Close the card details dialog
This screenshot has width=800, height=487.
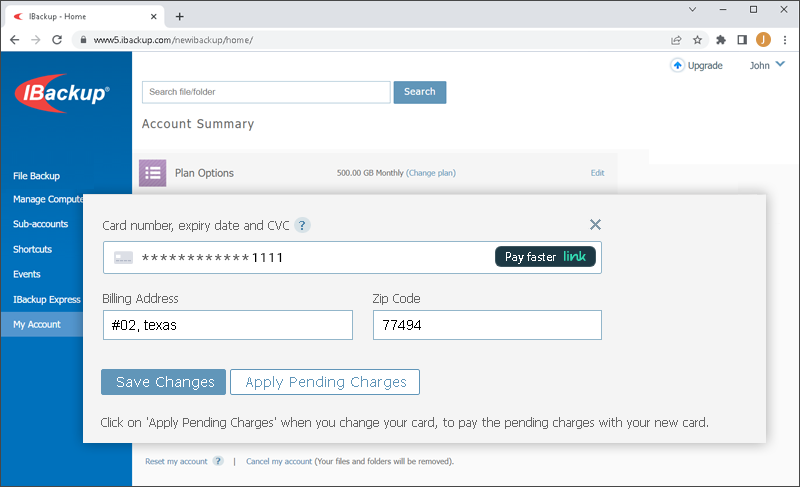[x=595, y=224]
